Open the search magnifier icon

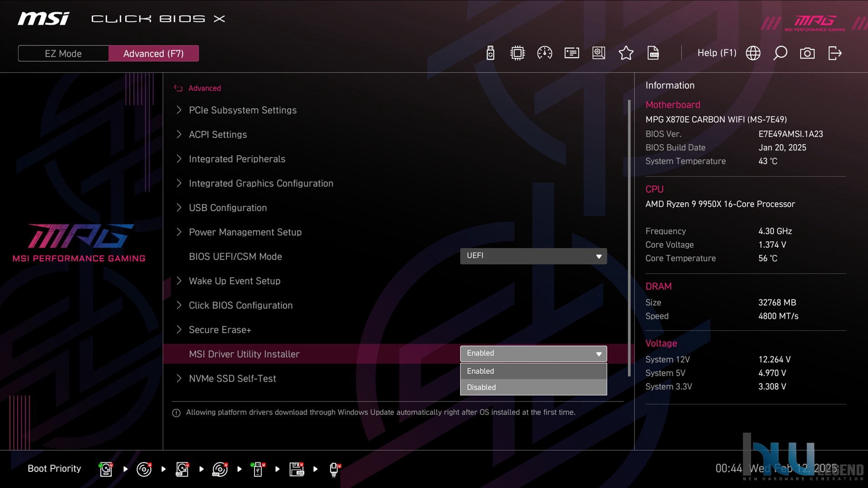(780, 53)
